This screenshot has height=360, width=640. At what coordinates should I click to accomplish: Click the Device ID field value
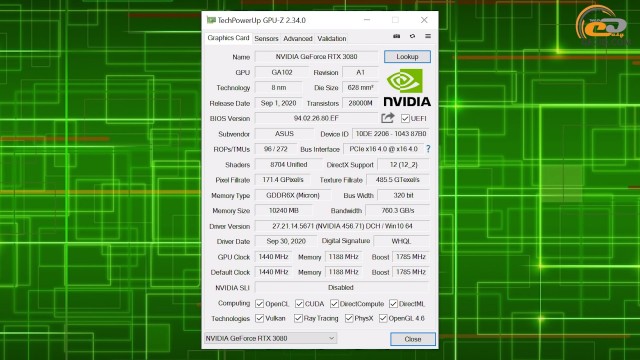click(x=391, y=134)
